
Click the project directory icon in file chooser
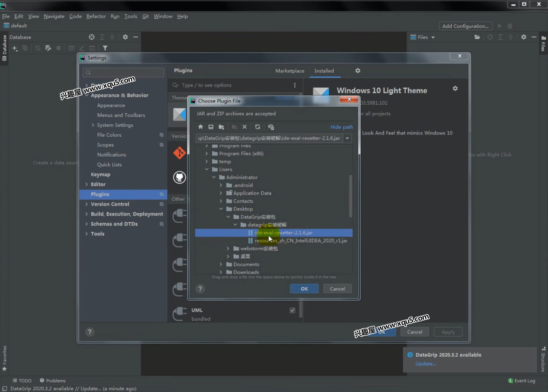(x=221, y=127)
